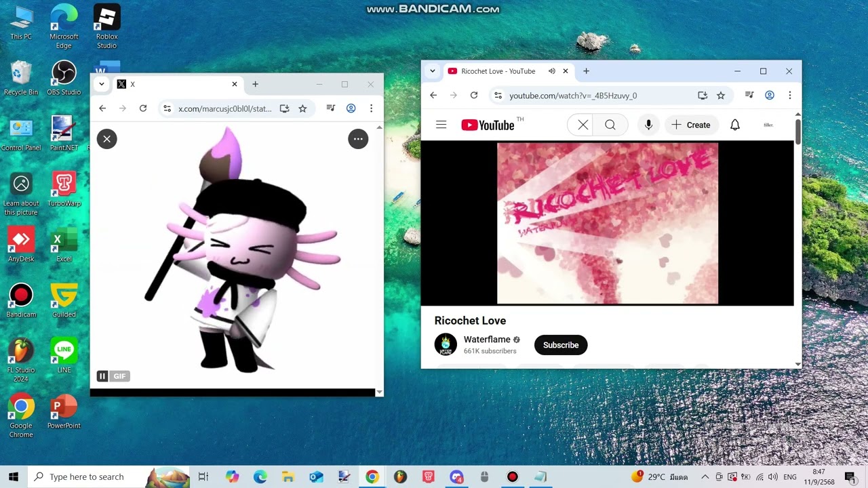Pause the GIF in the X window
Image resolution: width=868 pixels, height=488 pixels.
[102, 376]
